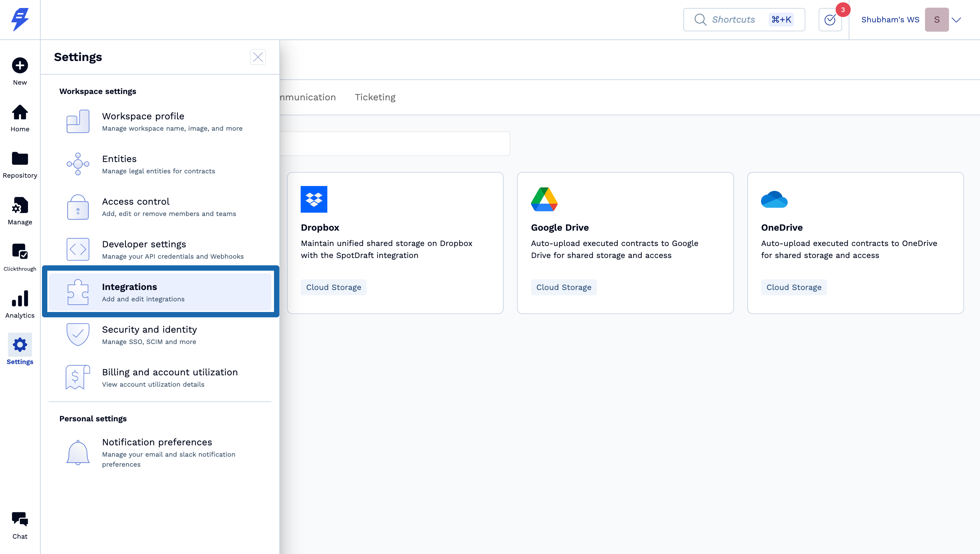Image resolution: width=980 pixels, height=554 pixels.
Task: Click the SpotDraft logo icon
Action: [20, 20]
